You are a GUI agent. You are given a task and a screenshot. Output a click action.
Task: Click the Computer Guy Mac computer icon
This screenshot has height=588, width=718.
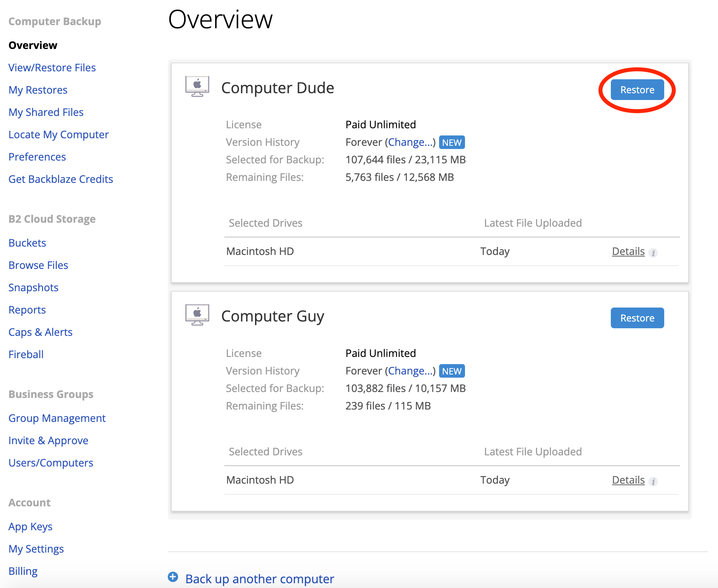tap(197, 315)
